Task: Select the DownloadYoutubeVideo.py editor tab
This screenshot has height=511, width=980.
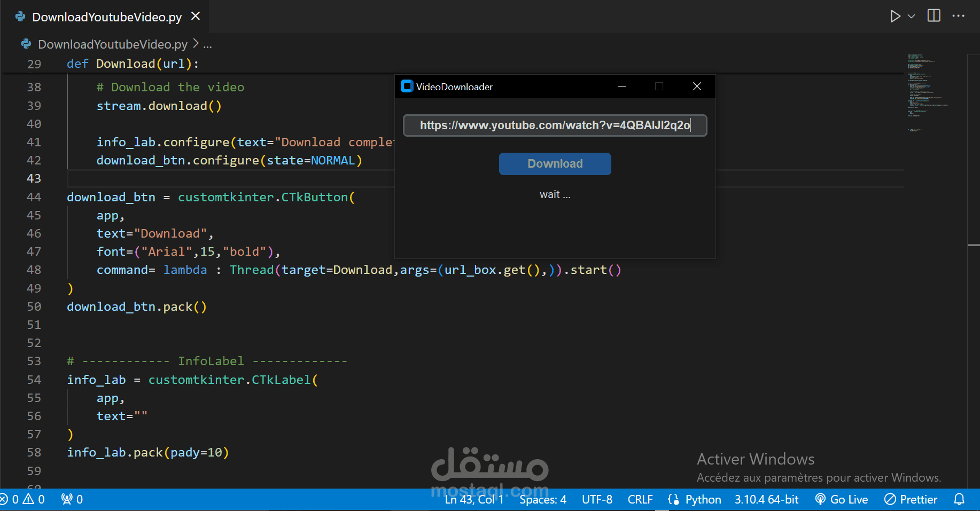Action: click(106, 17)
